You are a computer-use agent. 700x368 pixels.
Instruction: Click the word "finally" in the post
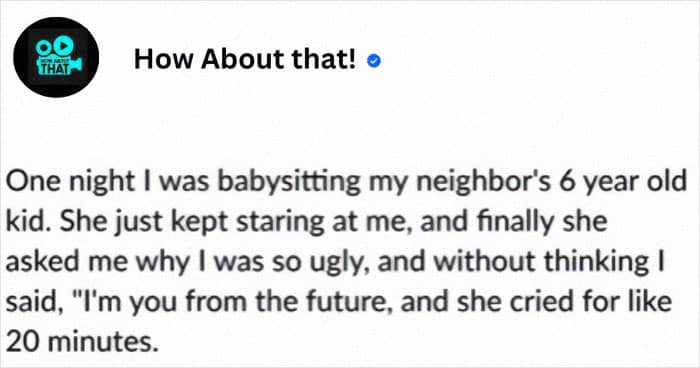point(515,222)
